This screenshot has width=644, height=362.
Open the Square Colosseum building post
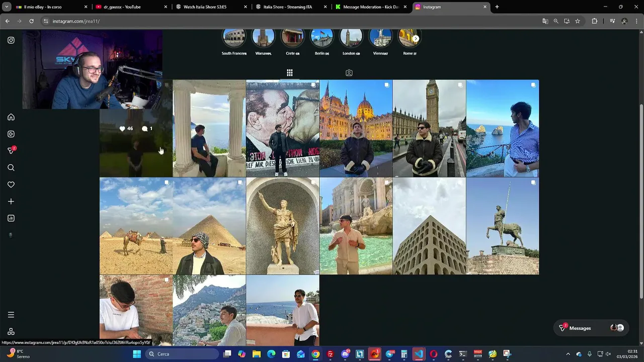(429, 226)
